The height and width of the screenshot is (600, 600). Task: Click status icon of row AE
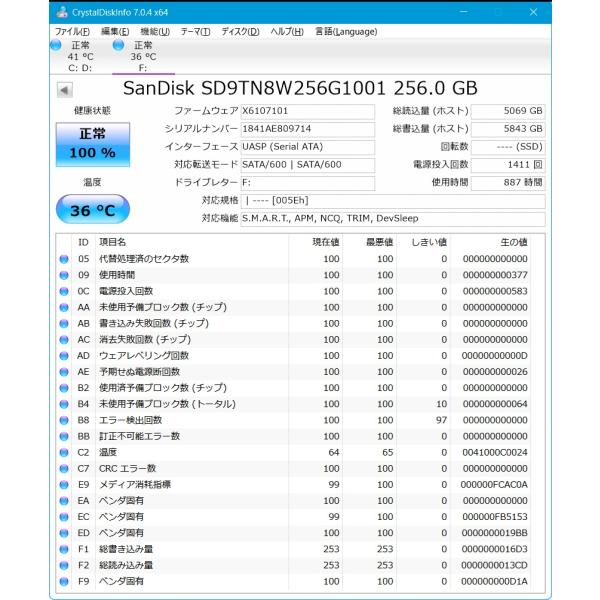point(64,372)
